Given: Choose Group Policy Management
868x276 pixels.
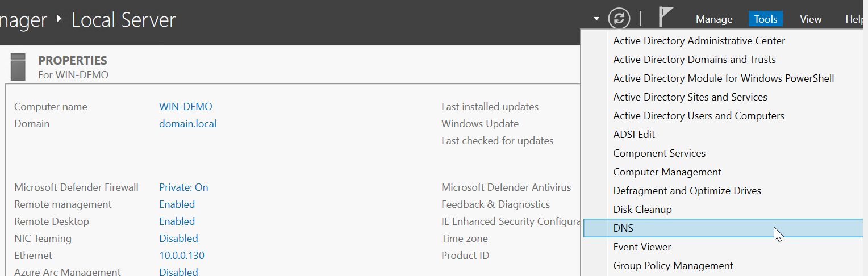Looking at the screenshot, I should pos(673,266).
